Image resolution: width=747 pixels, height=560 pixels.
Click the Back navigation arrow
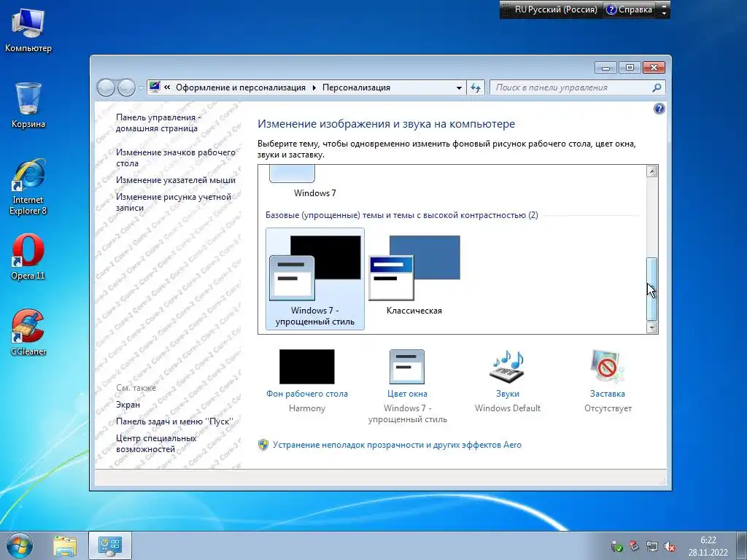click(106, 87)
